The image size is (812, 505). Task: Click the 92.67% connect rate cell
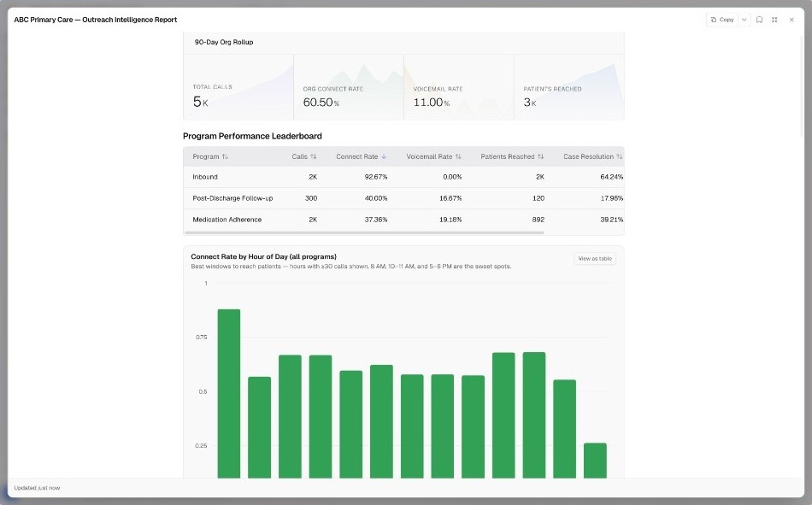376,177
